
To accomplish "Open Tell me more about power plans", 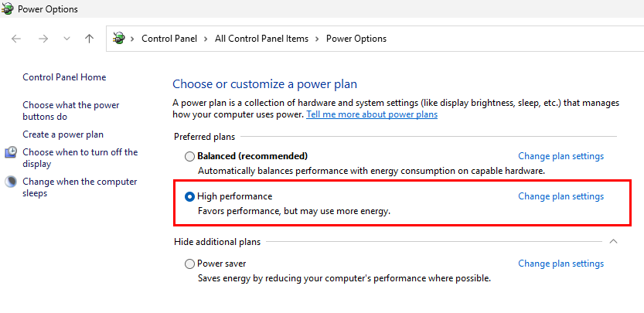I will click(x=372, y=114).
